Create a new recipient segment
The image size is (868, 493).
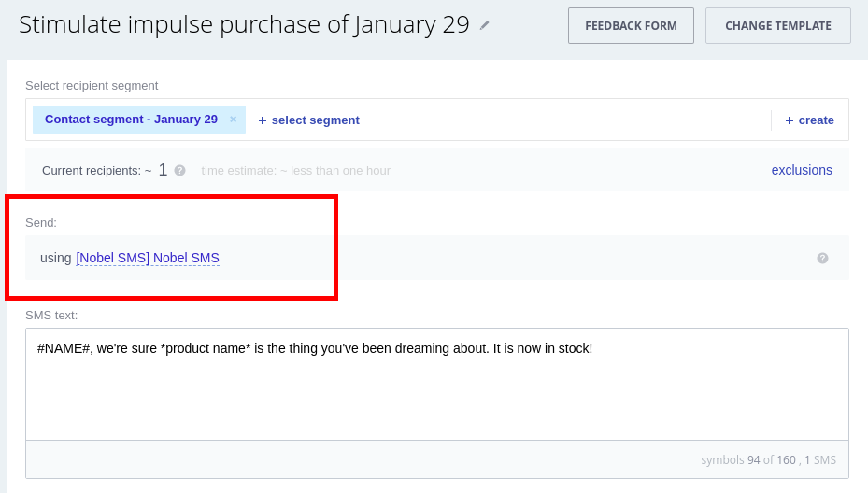(x=809, y=120)
